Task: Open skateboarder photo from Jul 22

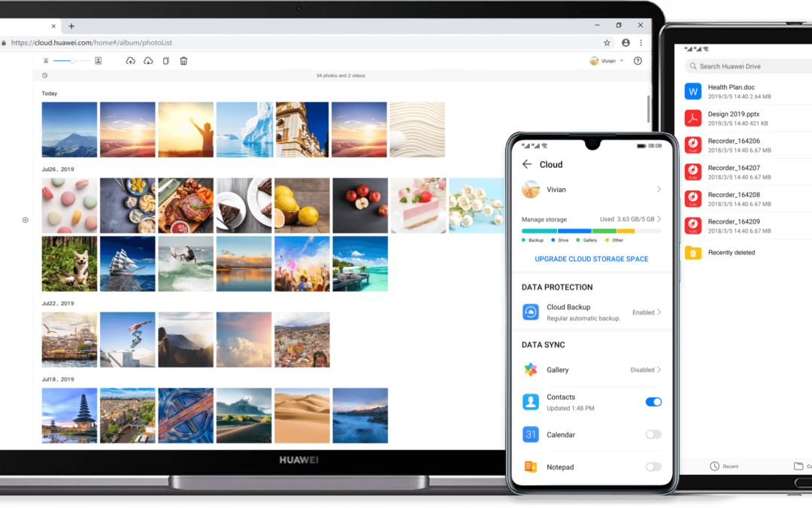Action: click(127, 339)
